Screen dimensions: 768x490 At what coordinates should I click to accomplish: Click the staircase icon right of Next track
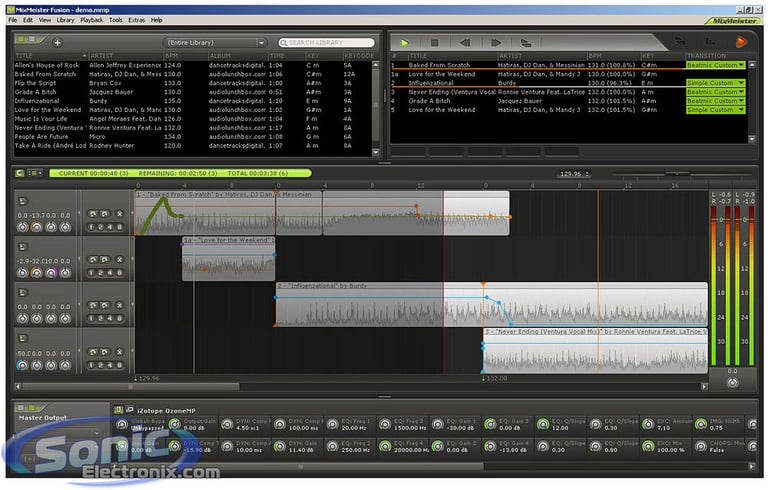(526, 43)
